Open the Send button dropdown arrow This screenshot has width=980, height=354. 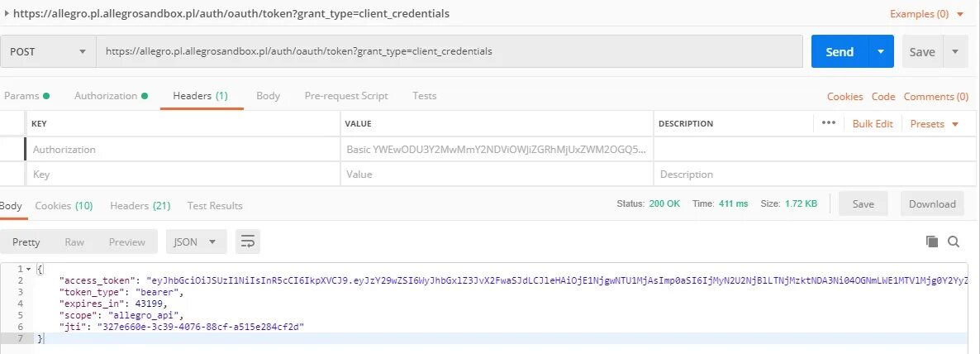coord(881,51)
